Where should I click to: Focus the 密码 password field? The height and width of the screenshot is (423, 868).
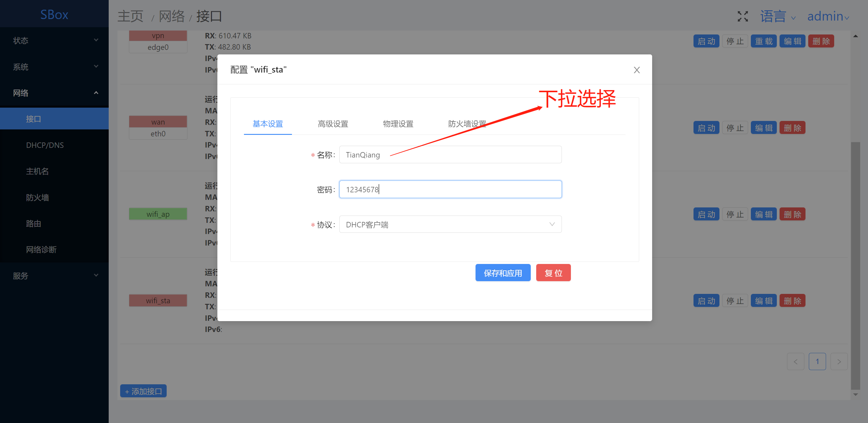[x=450, y=190]
